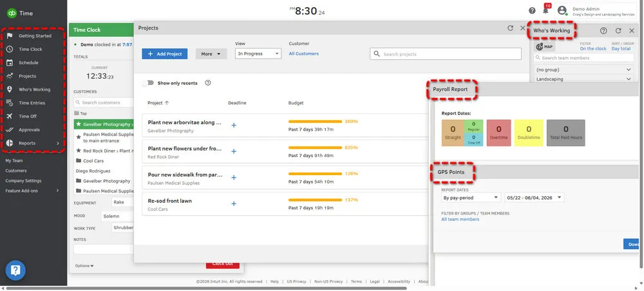Click the Time Entries list icon
Image resolution: width=644 pixels, height=291 pixels.
[x=10, y=103]
